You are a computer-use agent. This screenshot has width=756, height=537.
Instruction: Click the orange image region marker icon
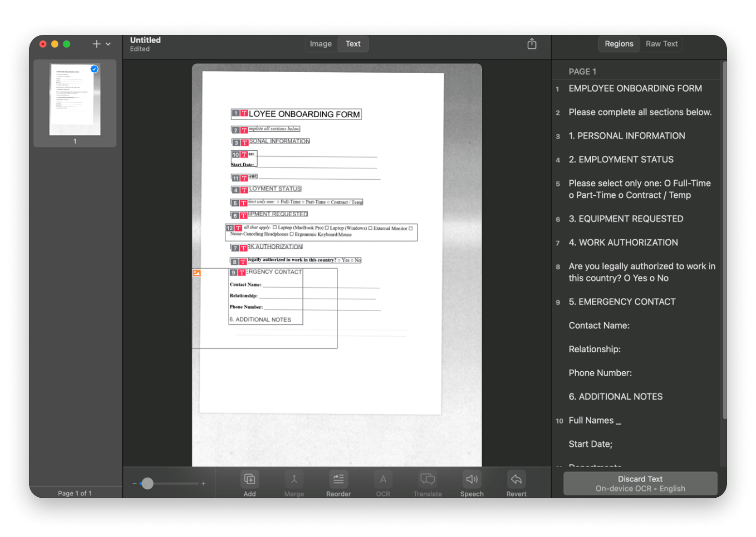(x=196, y=273)
